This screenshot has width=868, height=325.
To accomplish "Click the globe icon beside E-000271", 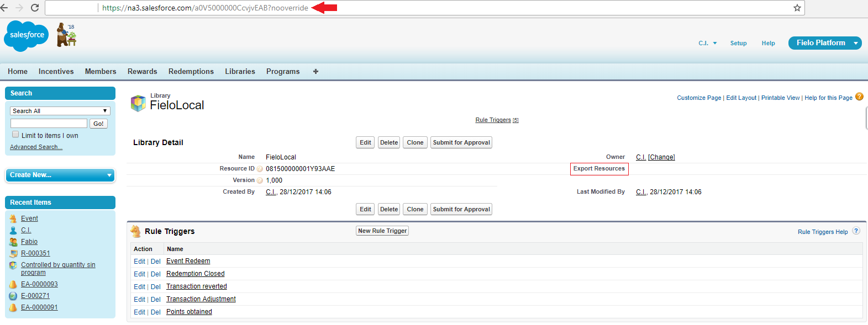I will (x=13, y=296).
